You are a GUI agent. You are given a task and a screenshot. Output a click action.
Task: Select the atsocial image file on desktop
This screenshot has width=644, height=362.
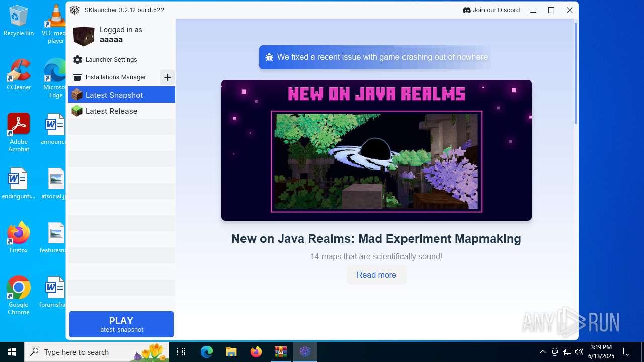click(54, 184)
